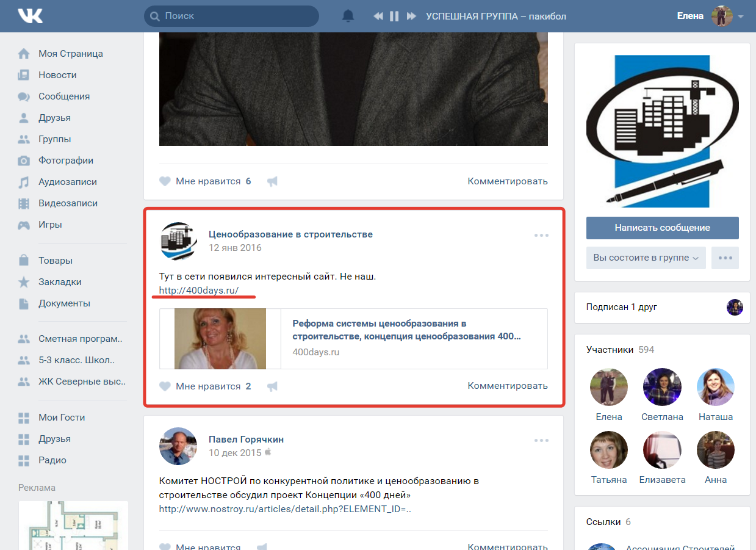Open the Ссылки 6 section header
The height and width of the screenshot is (550, 756).
(609, 522)
